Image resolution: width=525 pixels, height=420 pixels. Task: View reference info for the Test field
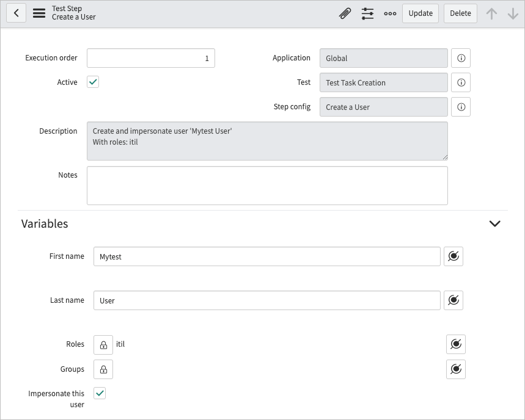(x=460, y=82)
